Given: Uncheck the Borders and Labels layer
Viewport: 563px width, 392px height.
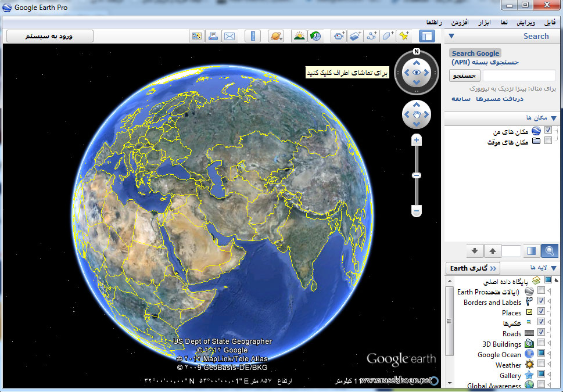Looking at the screenshot, I should [x=541, y=300].
